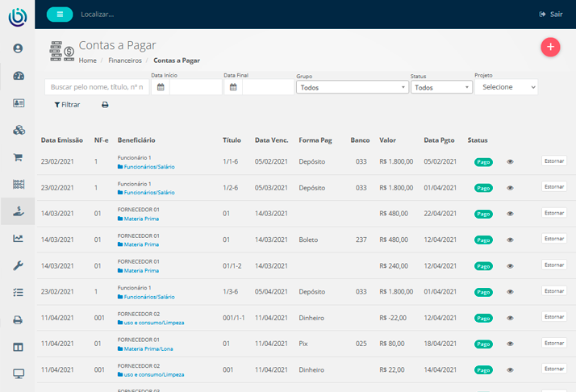This screenshot has height=392, width=576.
Task: Click the printer icon next to Filtrar
Action: (x=105, y=105)
